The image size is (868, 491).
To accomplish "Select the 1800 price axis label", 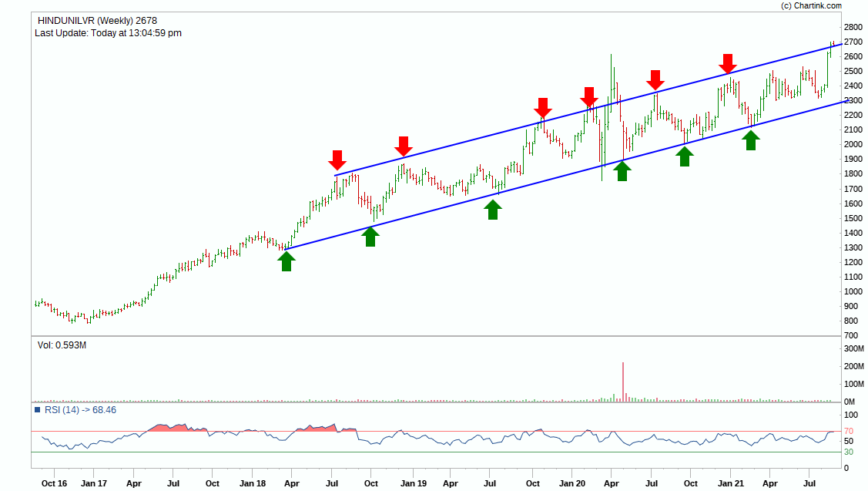I will (x=853, y=173).
